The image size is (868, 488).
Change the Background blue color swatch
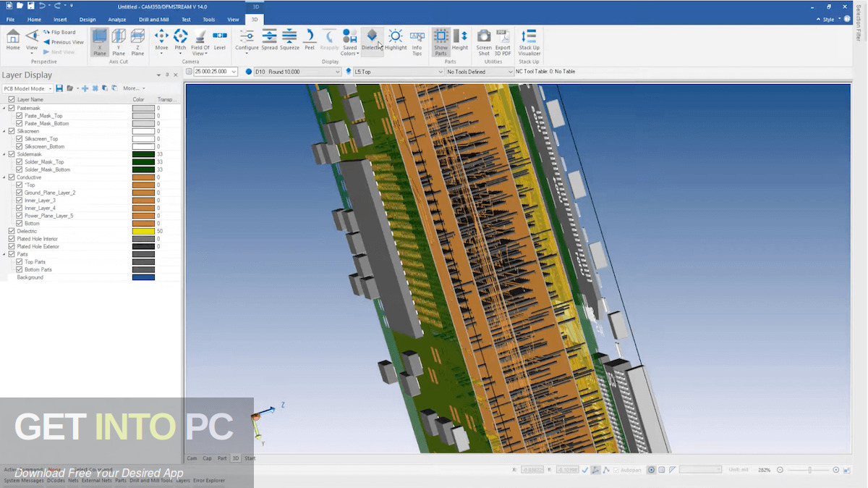(143, 277)
